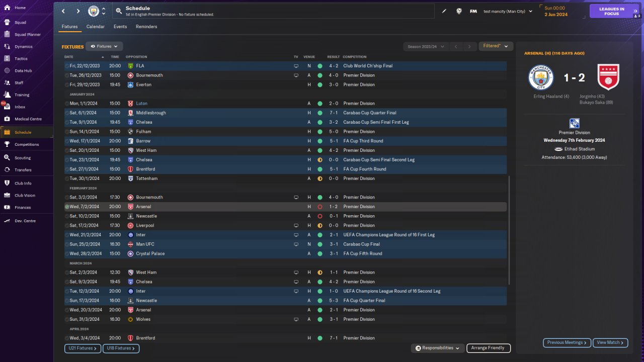Go to Squad Planner in the sidebar

pyautogui.click(x=26, y=35)
